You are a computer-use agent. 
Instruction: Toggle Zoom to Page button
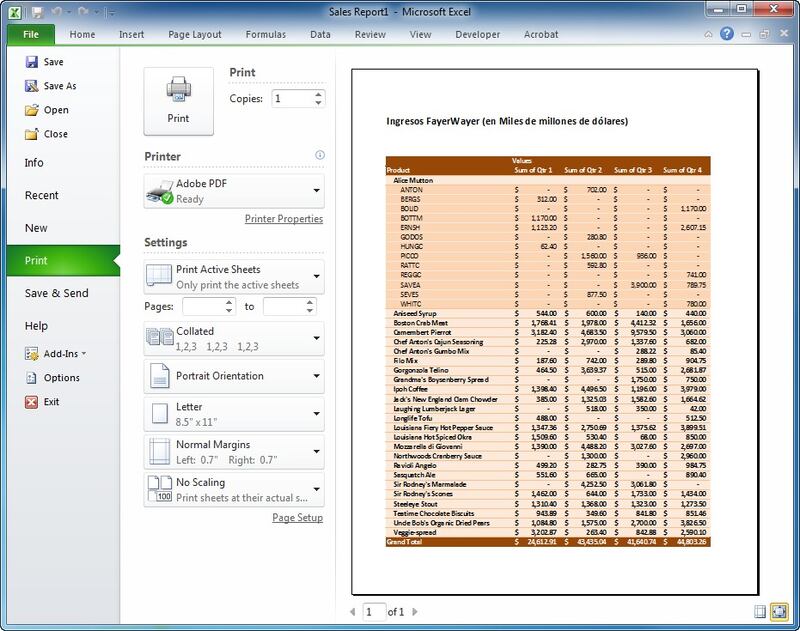(x=780, y=611)
